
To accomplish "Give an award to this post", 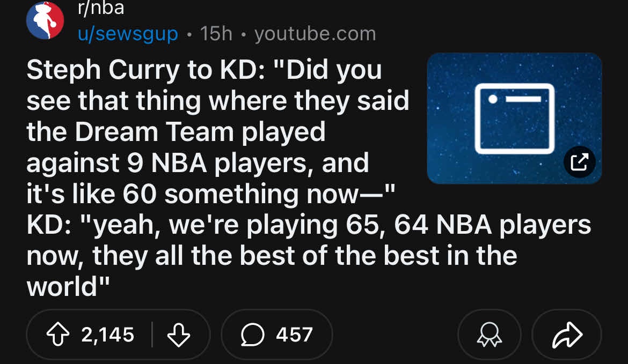I will pyautogui.click(x=488, y=335).
